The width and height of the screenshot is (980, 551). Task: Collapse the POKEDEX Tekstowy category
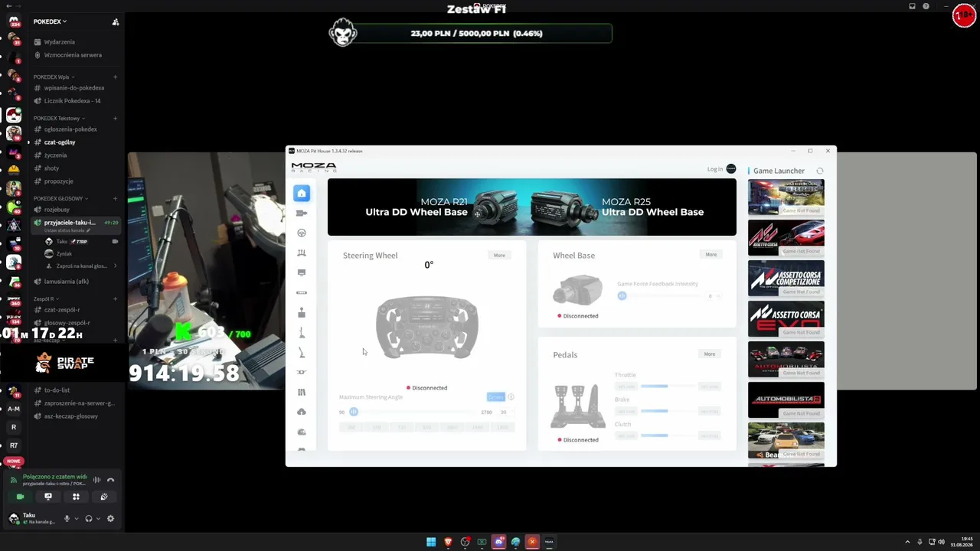click(58, 119)
